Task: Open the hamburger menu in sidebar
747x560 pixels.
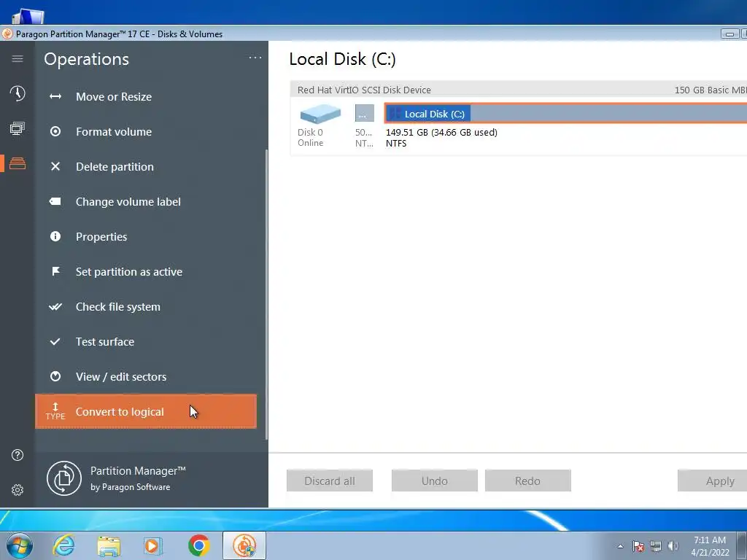Action: (18, 58)
